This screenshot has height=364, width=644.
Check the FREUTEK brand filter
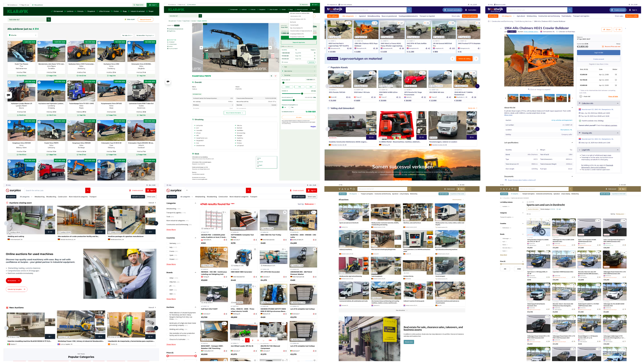168,282
